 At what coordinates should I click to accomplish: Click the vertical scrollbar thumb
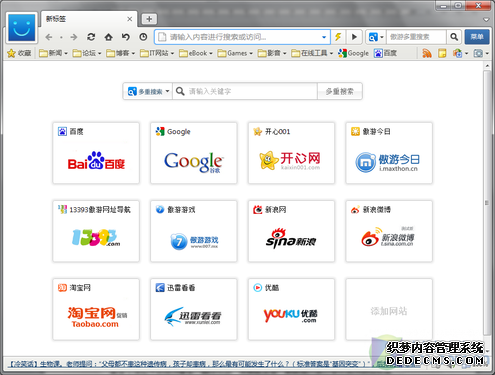(x=487, y=203)
